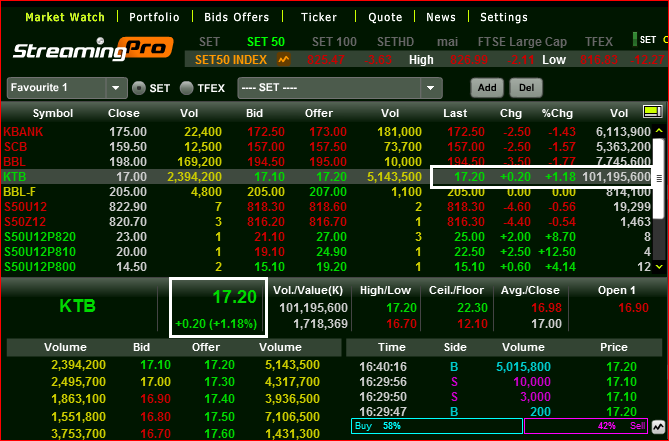Click the offer volume 7,106,500
This screenshot has height=441, width=669.
coord(292,417)
